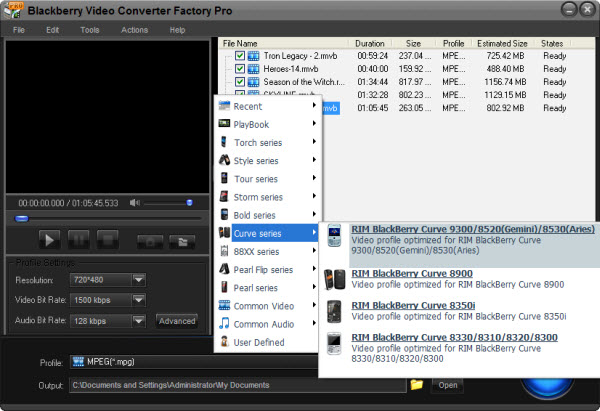Click the Advanced button
Screen dimensions: 600x411
click(177, 321)
